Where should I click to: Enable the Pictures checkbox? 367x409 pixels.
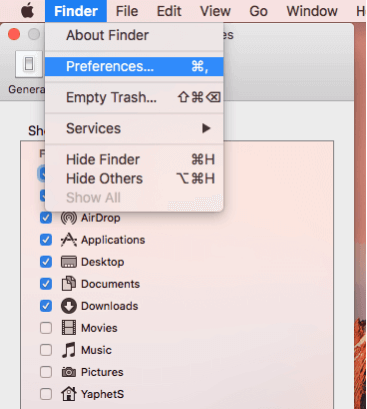[46, 372]
